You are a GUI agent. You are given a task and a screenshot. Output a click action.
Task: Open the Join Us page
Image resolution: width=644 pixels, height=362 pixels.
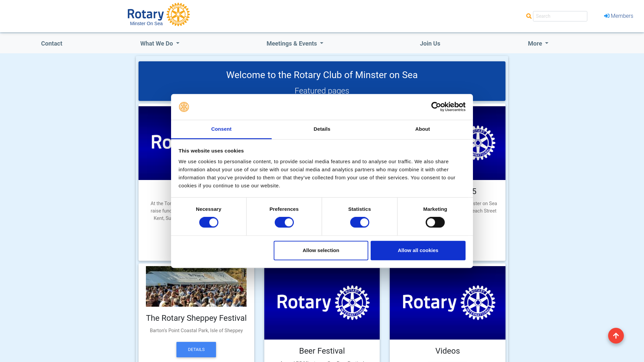click(x=430, y=44)
